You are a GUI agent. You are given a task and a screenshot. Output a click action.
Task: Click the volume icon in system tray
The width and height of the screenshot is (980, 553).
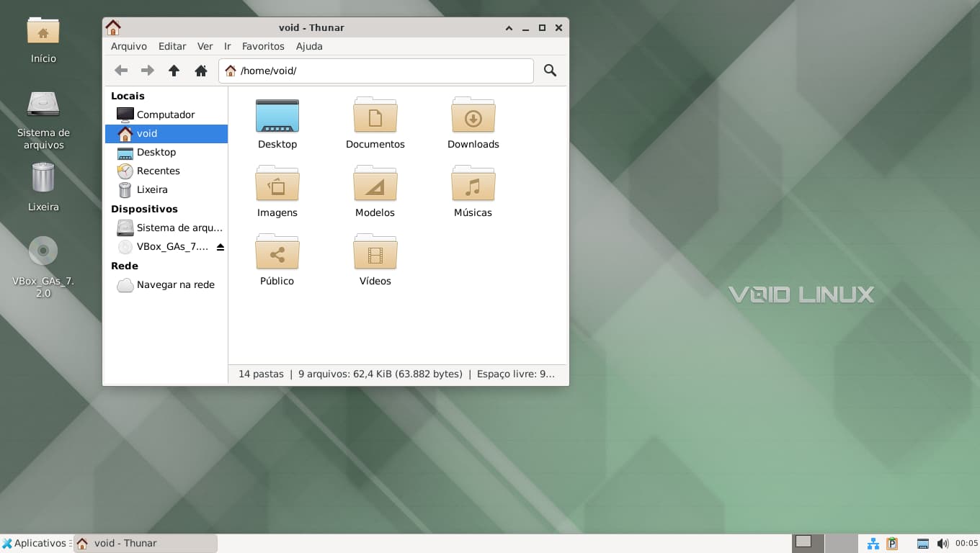[x=943, y=543]
